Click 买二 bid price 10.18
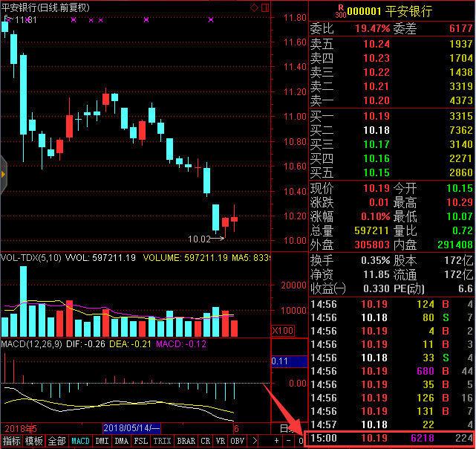476x449 pixels. [x=376, y=130]
